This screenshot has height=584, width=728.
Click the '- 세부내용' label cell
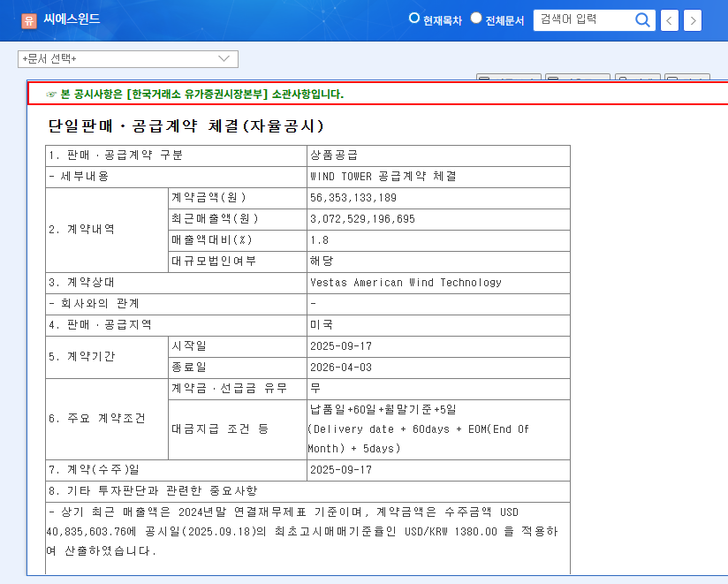pos(177,177)
